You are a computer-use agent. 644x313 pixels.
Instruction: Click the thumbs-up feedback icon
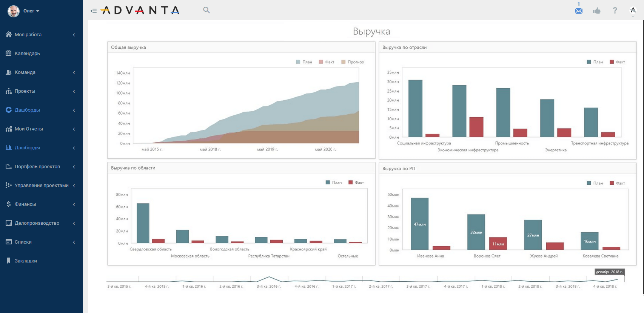click(x=597, y=11)
